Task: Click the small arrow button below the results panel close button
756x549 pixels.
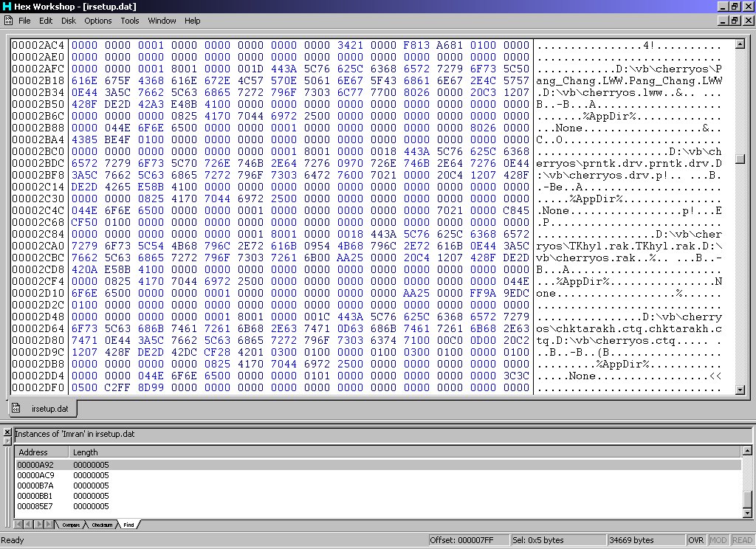Action: point(7,441)
